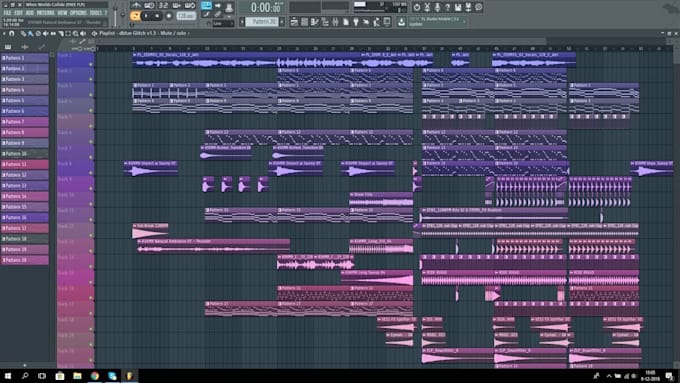The image size is (680, 383).
Task: Open Windows taskbar search
Action: tap(25, 376)
